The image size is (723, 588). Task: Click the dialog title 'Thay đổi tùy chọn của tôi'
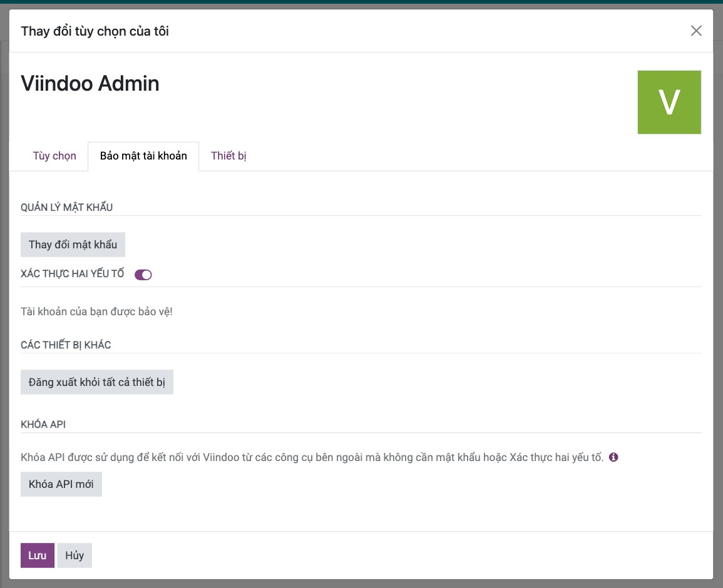95,31
